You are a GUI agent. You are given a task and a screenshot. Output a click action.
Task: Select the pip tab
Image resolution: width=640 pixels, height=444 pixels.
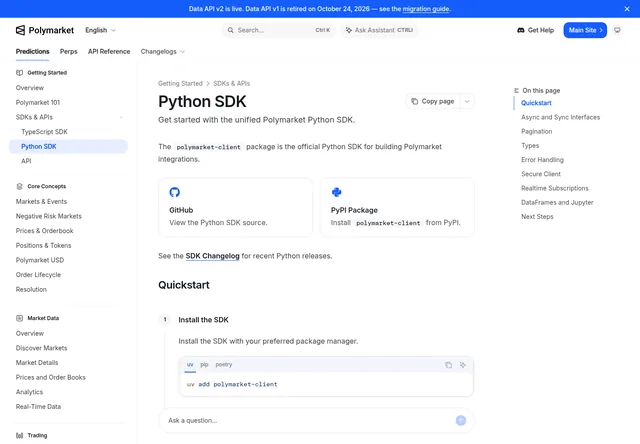pyautogui.click(x=204, y=364)
